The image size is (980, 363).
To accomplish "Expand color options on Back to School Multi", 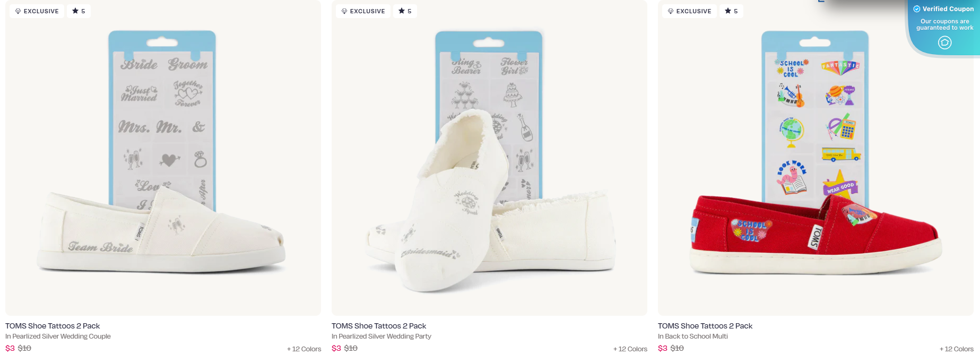I will [x=956, y=349].
